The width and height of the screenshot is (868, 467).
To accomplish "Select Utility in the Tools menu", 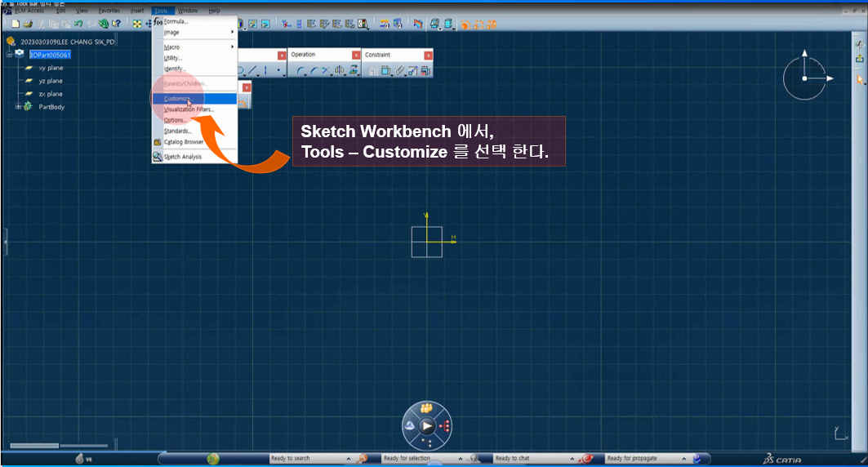I will coord(194,58).
